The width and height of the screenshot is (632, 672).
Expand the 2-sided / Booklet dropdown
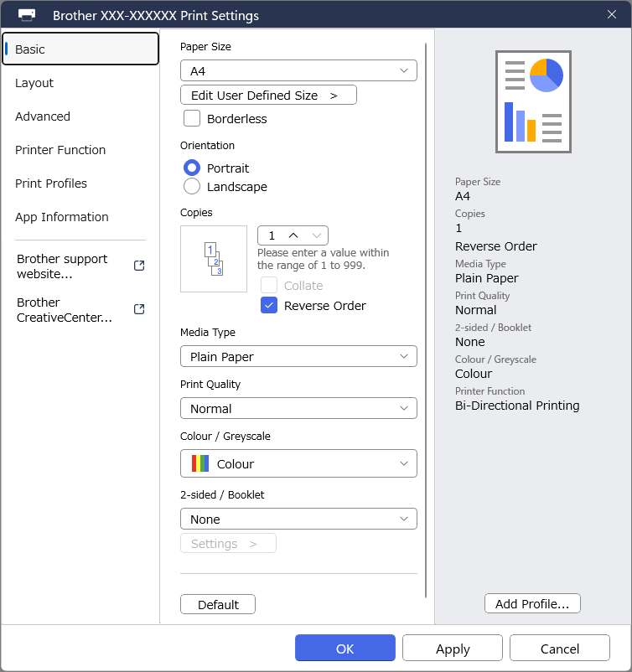[298, 520]
